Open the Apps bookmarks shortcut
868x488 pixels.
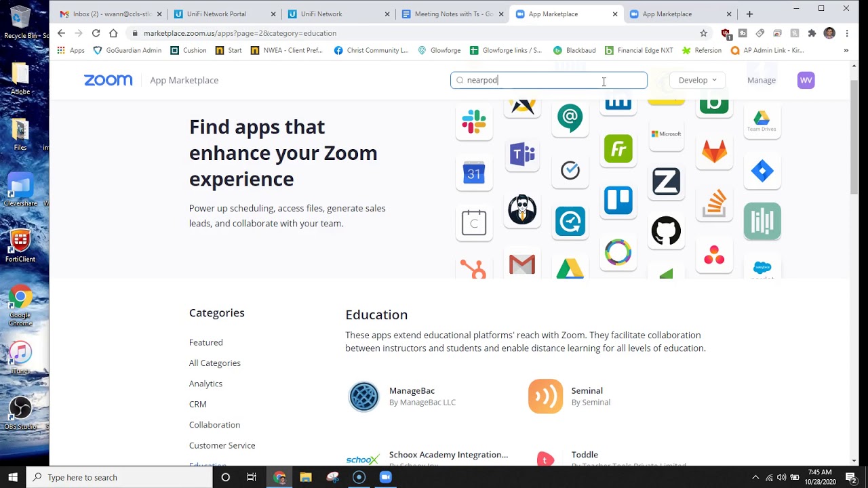[x=71, y=50]
